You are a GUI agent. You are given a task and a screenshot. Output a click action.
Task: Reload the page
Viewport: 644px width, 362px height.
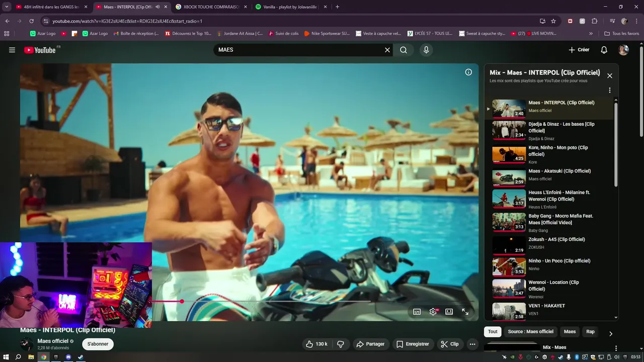[x=31, y=21]
